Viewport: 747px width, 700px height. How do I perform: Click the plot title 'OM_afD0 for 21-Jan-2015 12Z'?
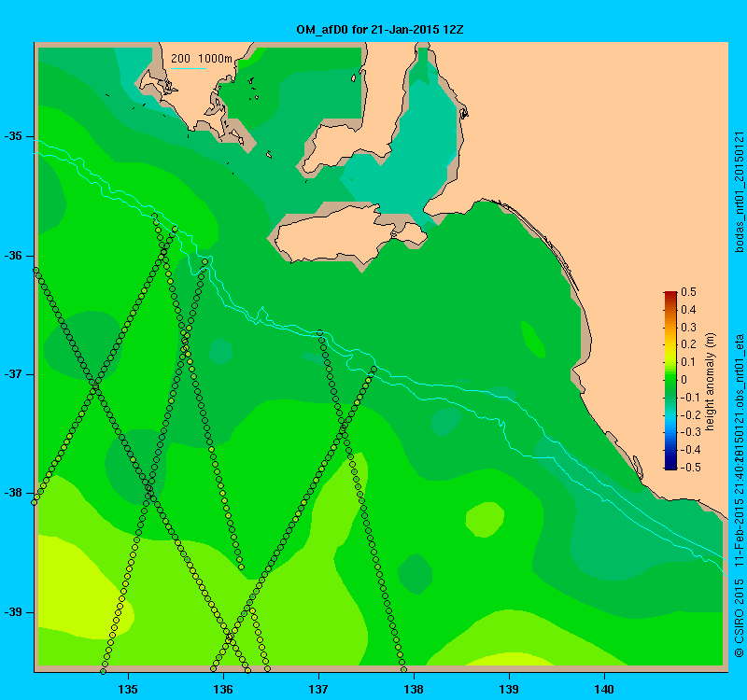click(x=380, y=30)
